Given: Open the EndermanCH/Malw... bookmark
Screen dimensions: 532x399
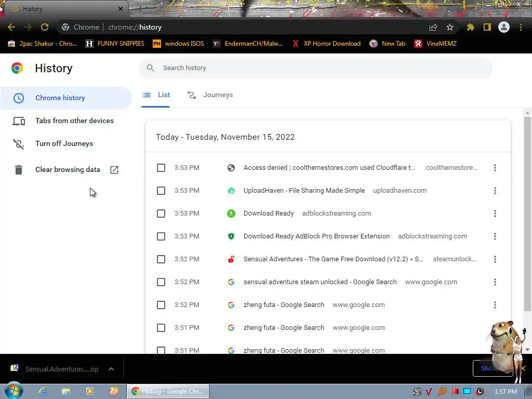Looking at the screenshot, I should tap(248, 44).
